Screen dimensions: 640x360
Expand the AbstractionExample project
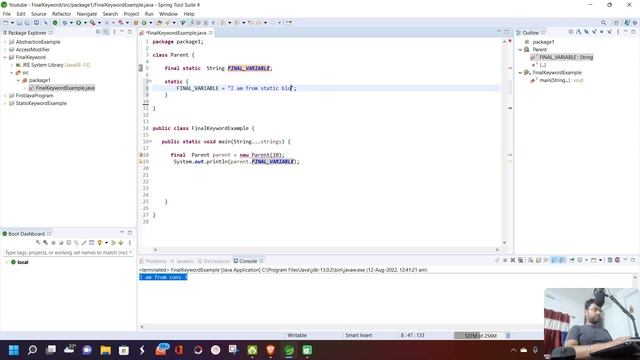[5, 42]
